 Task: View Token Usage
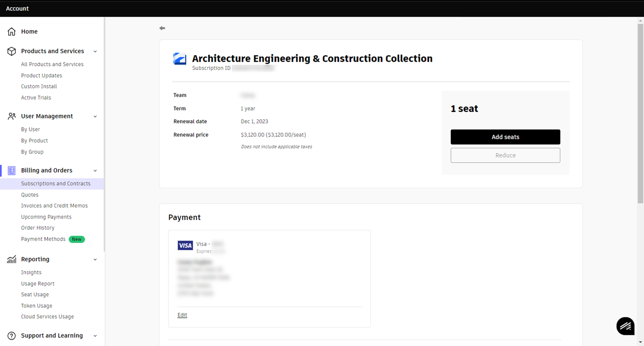click(37, 306)
